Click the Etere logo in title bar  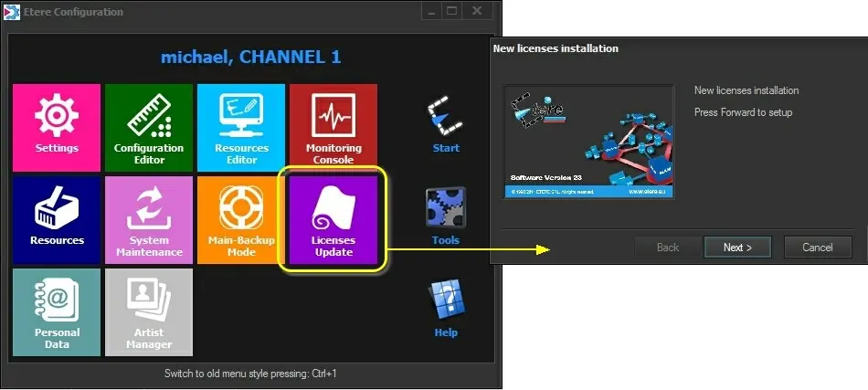pos(13,12)
